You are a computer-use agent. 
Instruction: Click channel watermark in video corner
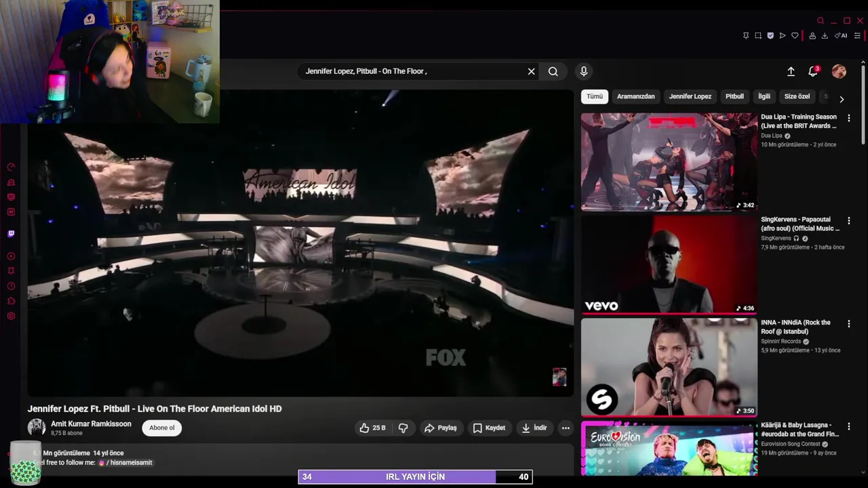pyautogui.click(x=559, y=377)
